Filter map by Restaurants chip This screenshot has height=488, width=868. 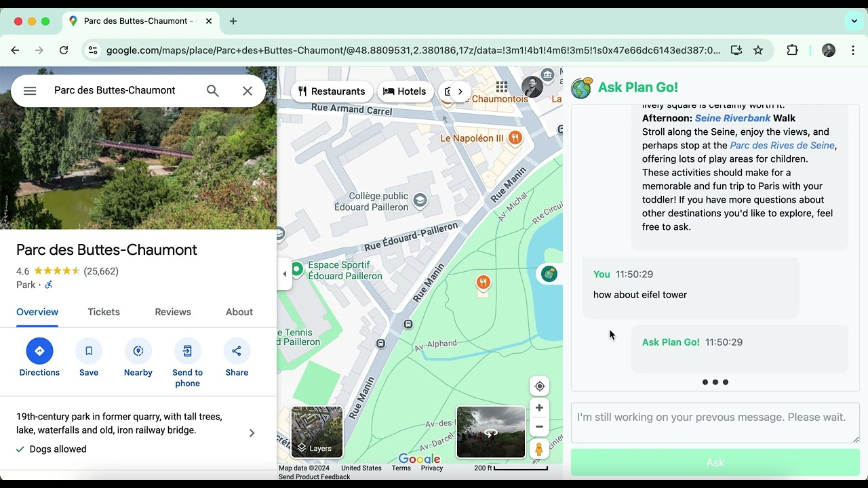coord(332,91)
